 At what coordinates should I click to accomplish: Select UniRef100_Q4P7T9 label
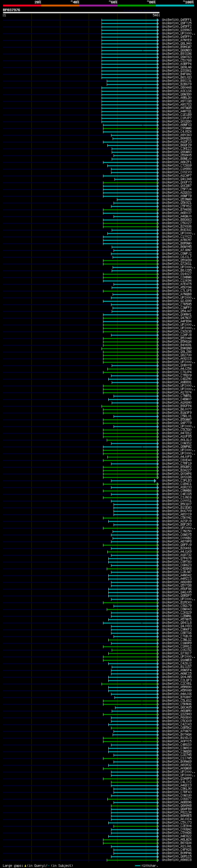176,423
